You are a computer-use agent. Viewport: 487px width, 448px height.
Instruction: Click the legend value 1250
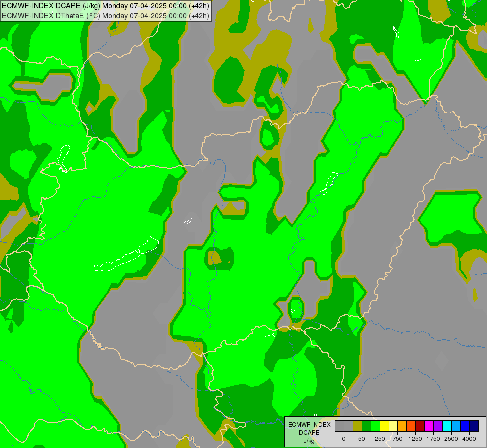pos(415,439)
